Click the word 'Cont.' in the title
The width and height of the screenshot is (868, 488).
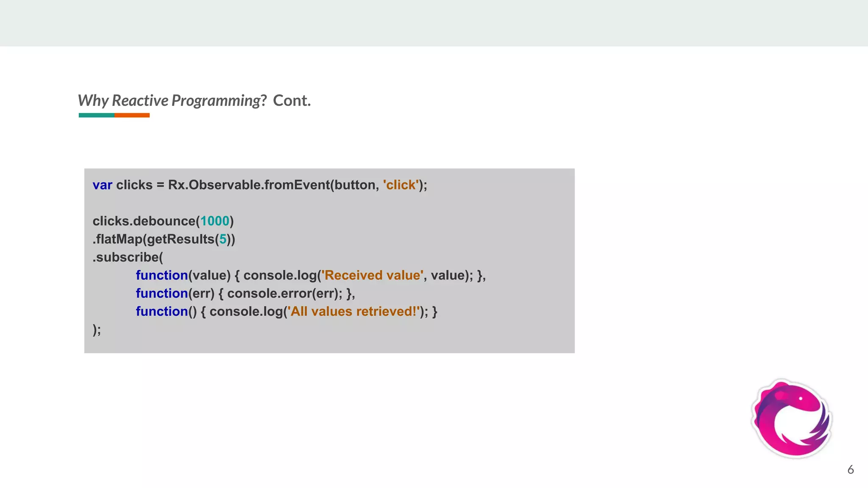(x=292, y=101)
